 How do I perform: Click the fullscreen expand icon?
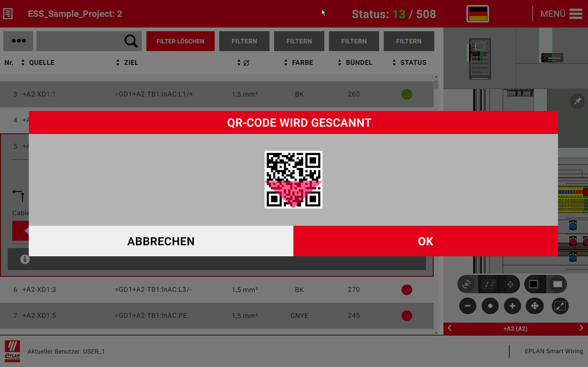point(560,306)
